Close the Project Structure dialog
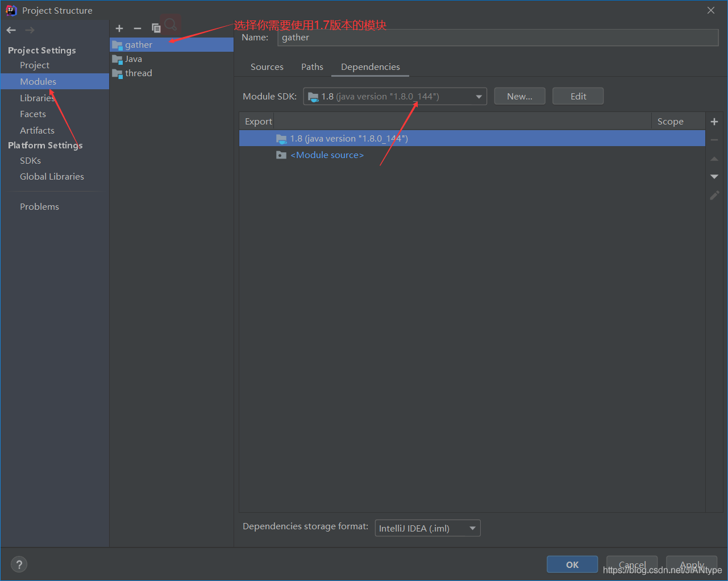Screen dimensions: 728x581 pyautogui.click(x=711, y=10)
